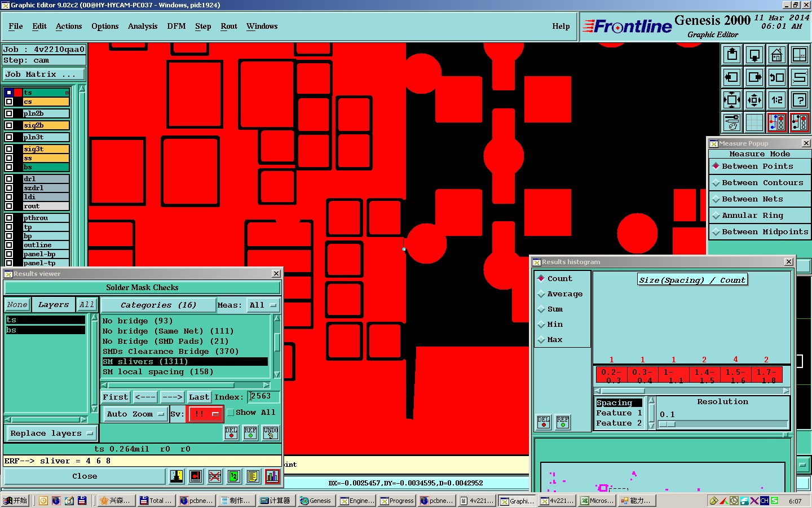Toggle visibility box of layer drl
The width and height of the screenshot is (812, 508).
(x=9, y=179)
